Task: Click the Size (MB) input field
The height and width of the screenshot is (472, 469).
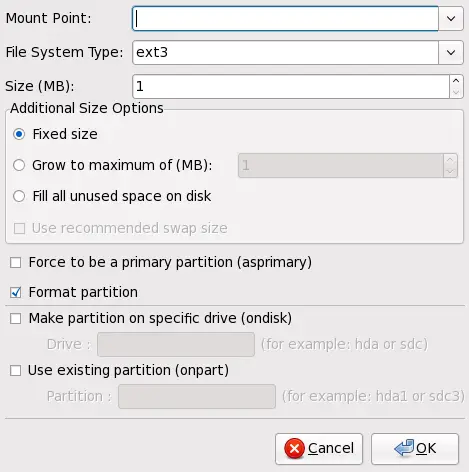Action: click(x=291, y=87)
